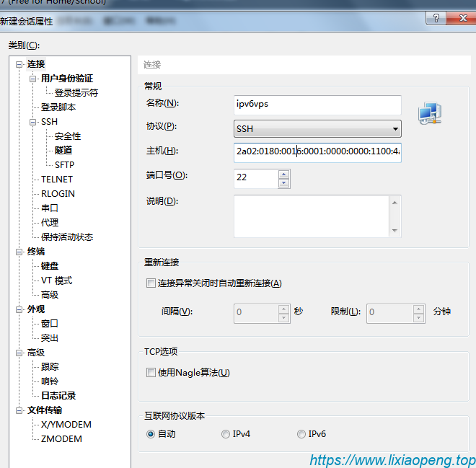Click the host address input field
The height and width of the screenshot is (468, 476).
click(x=317, y=152)
